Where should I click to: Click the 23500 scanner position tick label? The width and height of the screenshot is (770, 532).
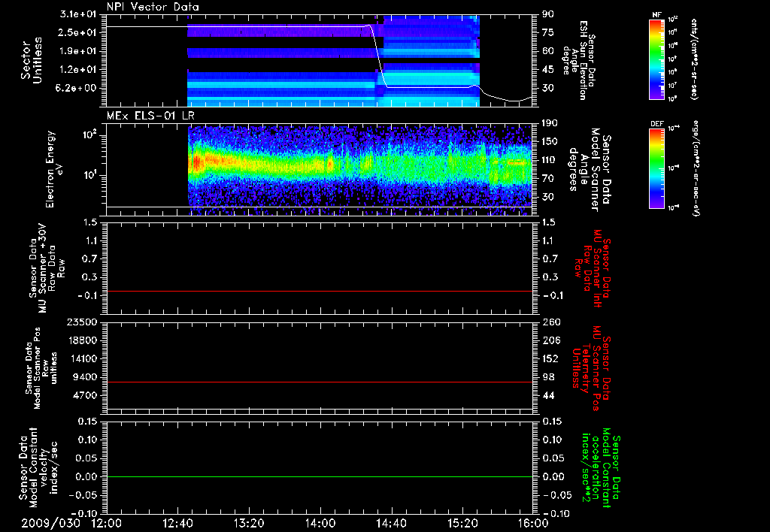81,322
